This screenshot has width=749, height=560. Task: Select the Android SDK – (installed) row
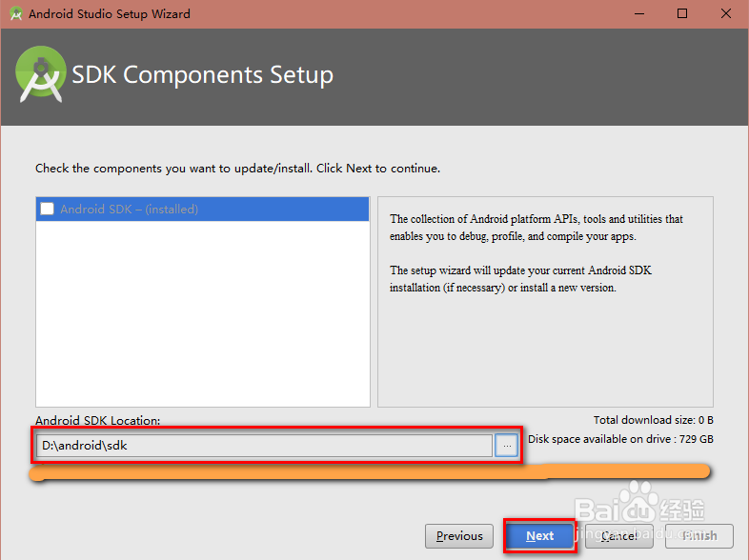[x=203, y=210]
